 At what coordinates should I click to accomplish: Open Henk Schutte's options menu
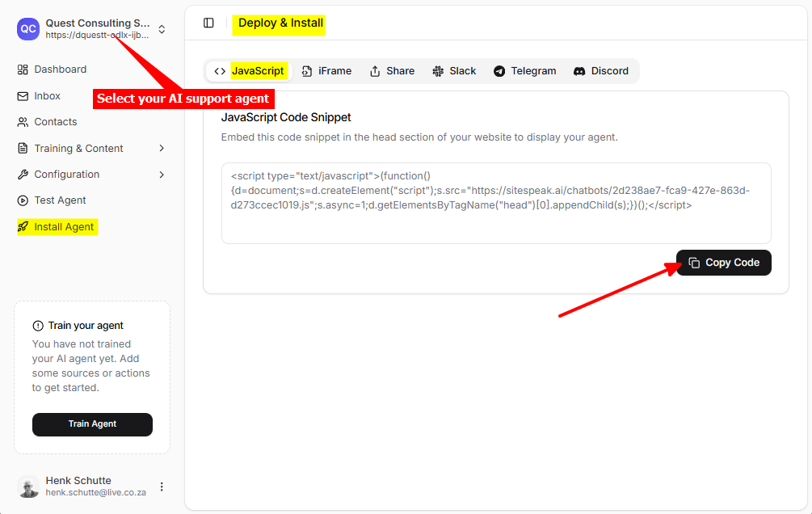(x=162, y=486)
